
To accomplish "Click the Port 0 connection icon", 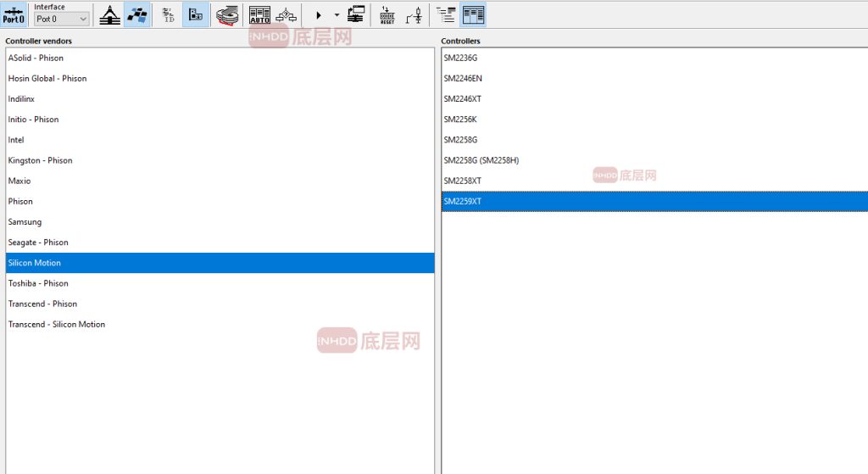I will (14, 14).
